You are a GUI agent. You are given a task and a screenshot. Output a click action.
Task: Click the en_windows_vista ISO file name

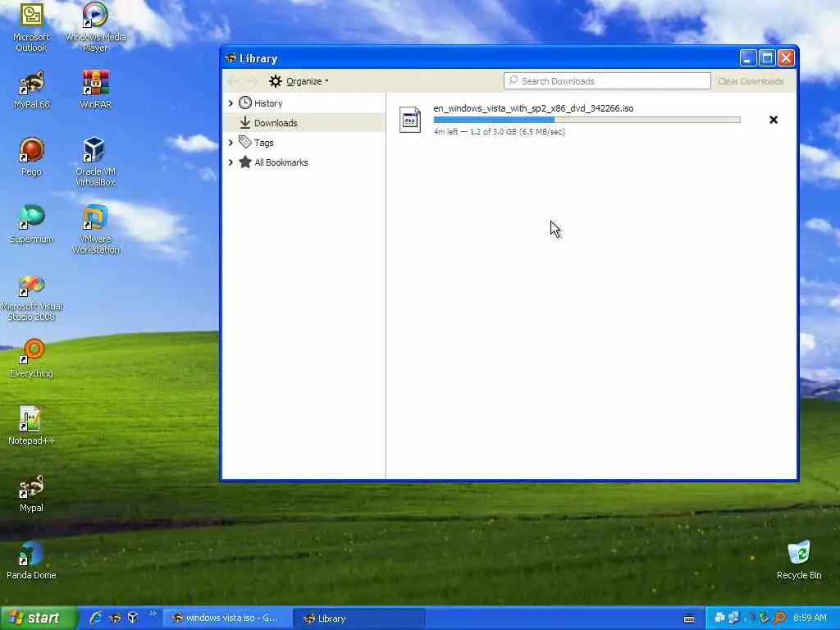pos(533,108)
